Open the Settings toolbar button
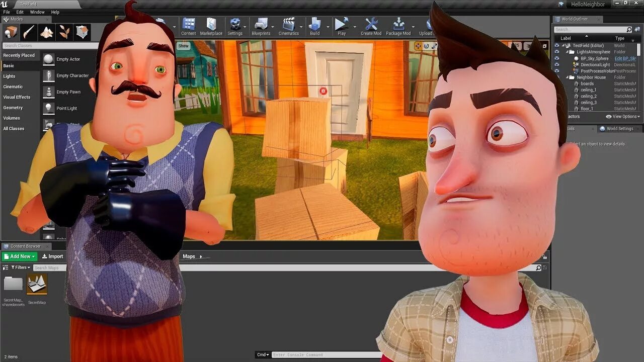Viewport: 644px width, 362px height. [234, 27]
